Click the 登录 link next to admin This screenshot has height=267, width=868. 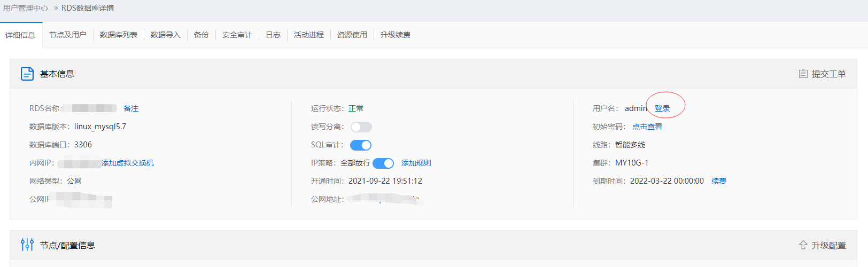[662, 108]
